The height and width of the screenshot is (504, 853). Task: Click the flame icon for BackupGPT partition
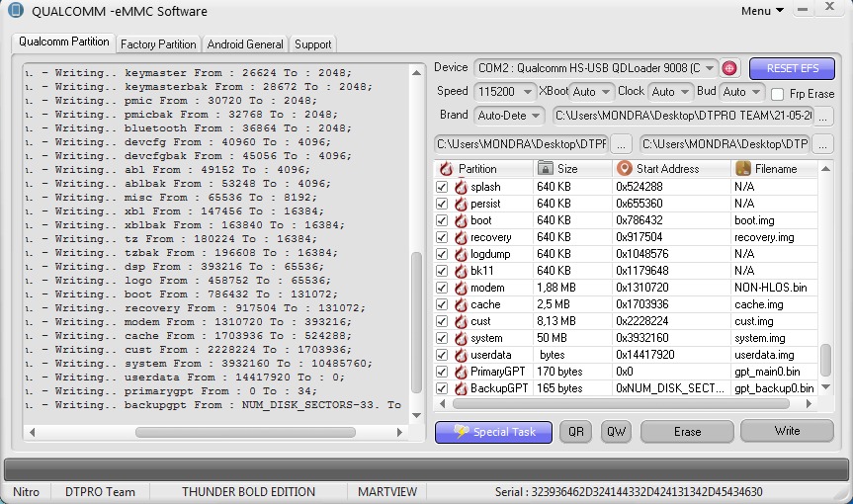(461, 388)
